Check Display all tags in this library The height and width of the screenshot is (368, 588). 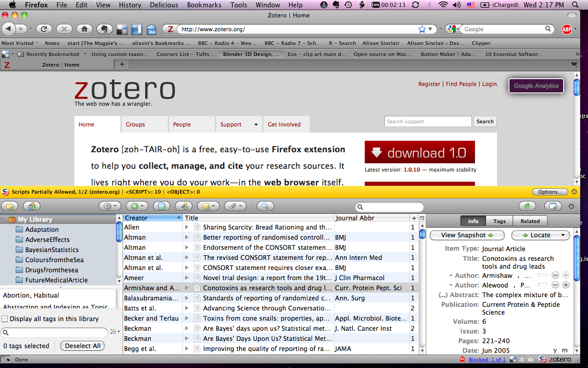[x=5, y=319]
